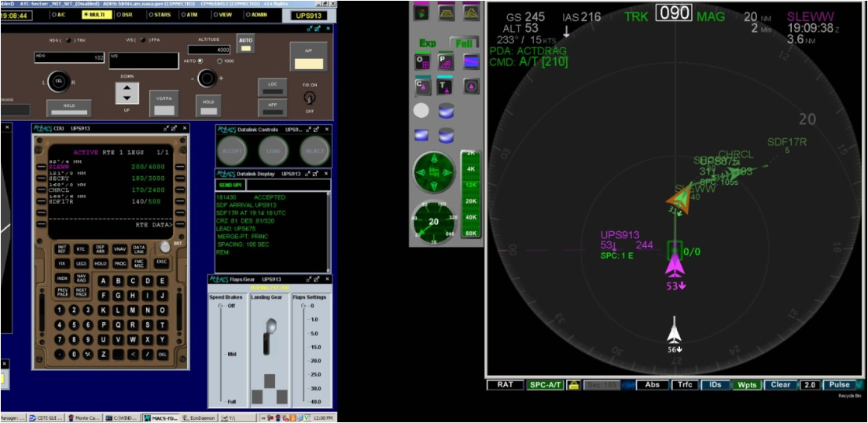Click the terrain profile icon with the blue wave
Image resolution: width=868 pixels, height=423 pixels.
pyautogui.click(x=470, y=61)
